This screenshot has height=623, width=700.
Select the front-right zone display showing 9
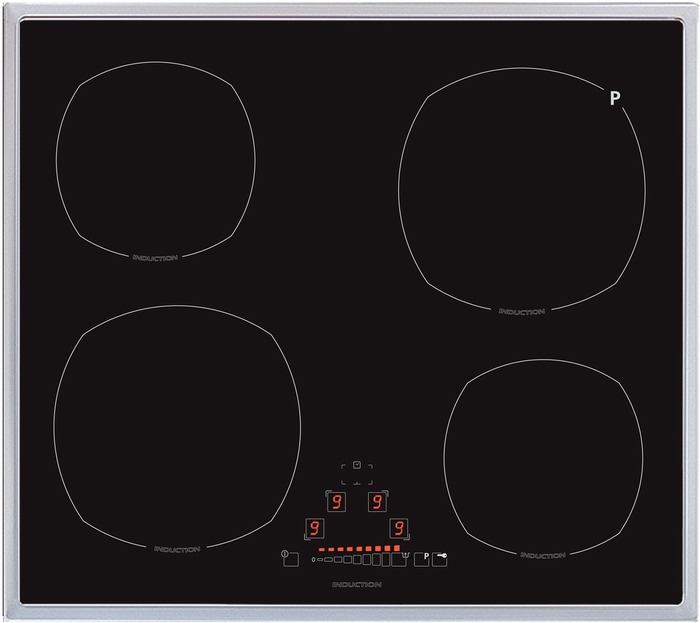coord(398,527)
